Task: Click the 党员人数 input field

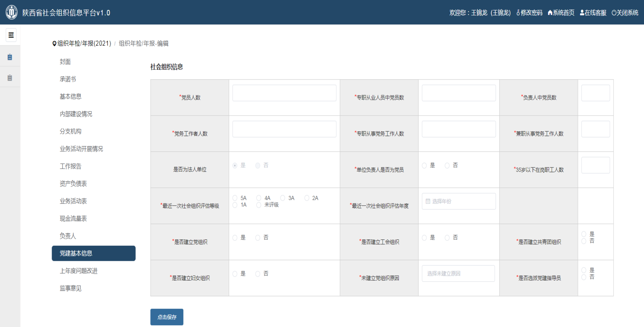Action: (x=284, y=93)
